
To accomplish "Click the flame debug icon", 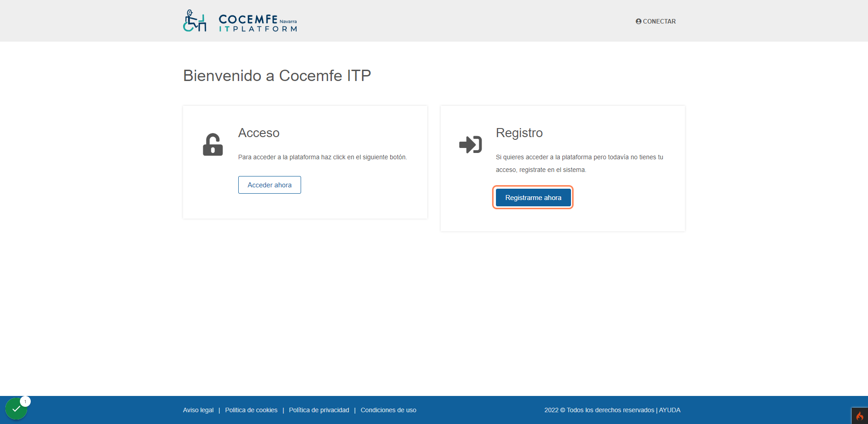I will pos(859,416).
